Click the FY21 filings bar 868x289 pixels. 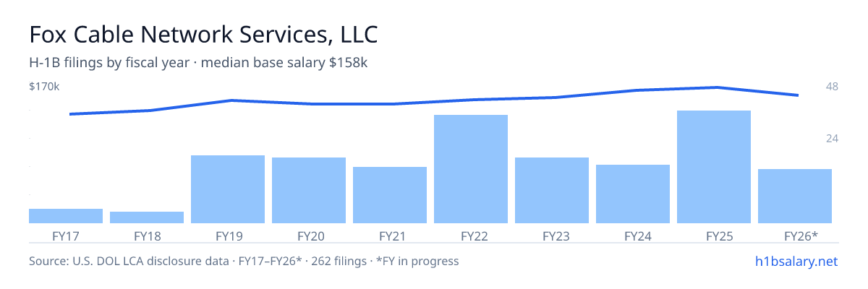390,195
